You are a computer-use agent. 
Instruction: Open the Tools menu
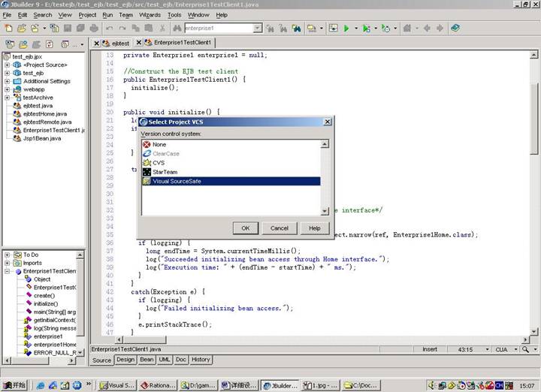(174, 15)
